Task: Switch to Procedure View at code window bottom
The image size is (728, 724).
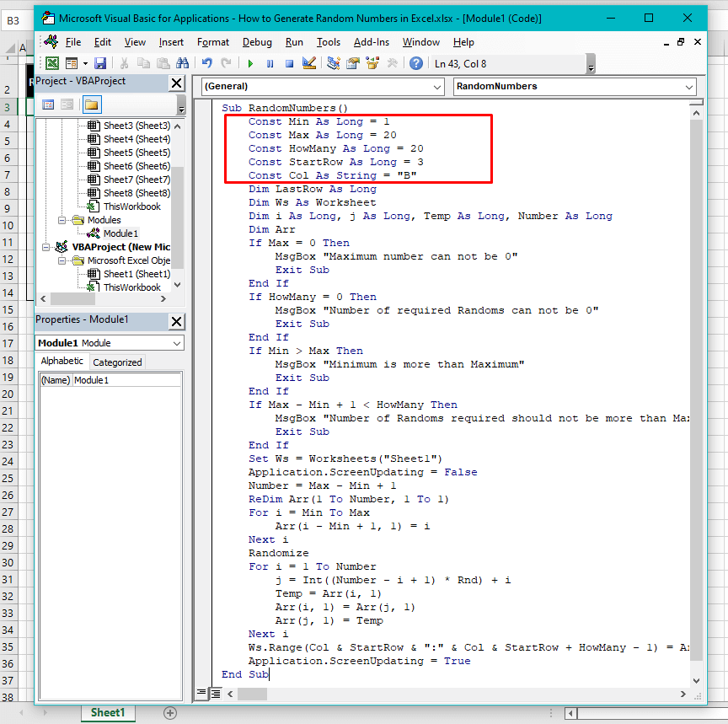Action: 201,693
